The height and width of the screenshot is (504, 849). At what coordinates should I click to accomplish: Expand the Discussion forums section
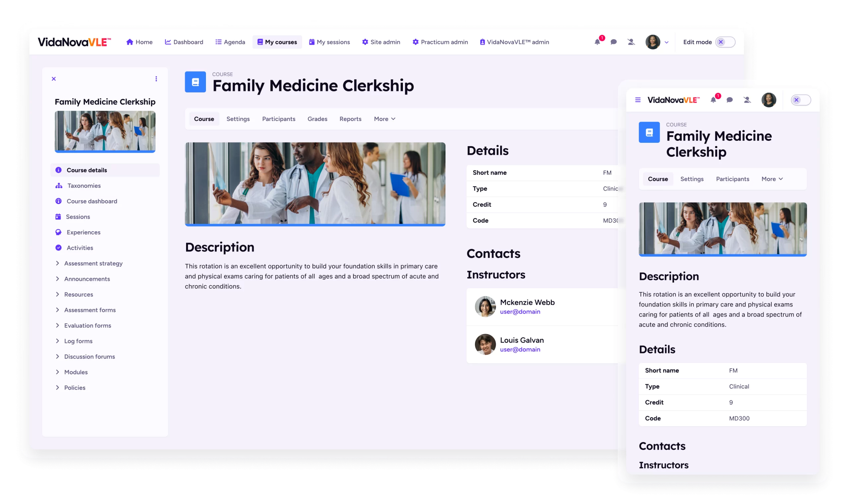click(89, 357)
